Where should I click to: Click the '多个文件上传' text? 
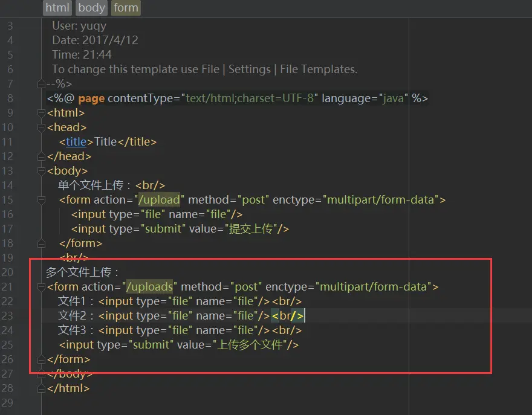tap(79, 272)
